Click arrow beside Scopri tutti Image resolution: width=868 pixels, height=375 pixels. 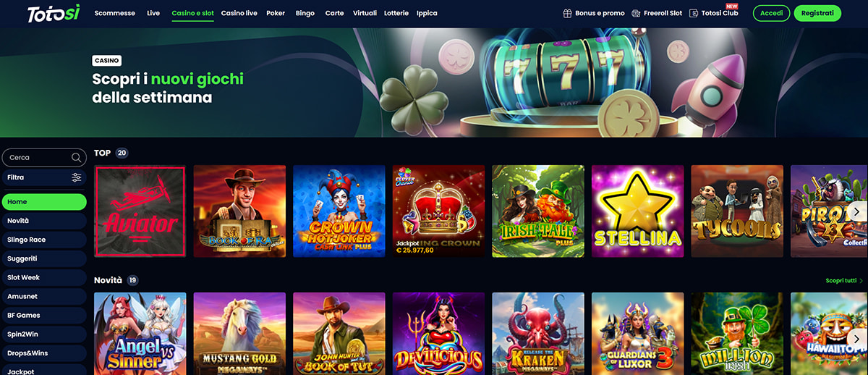pos(861,280)
